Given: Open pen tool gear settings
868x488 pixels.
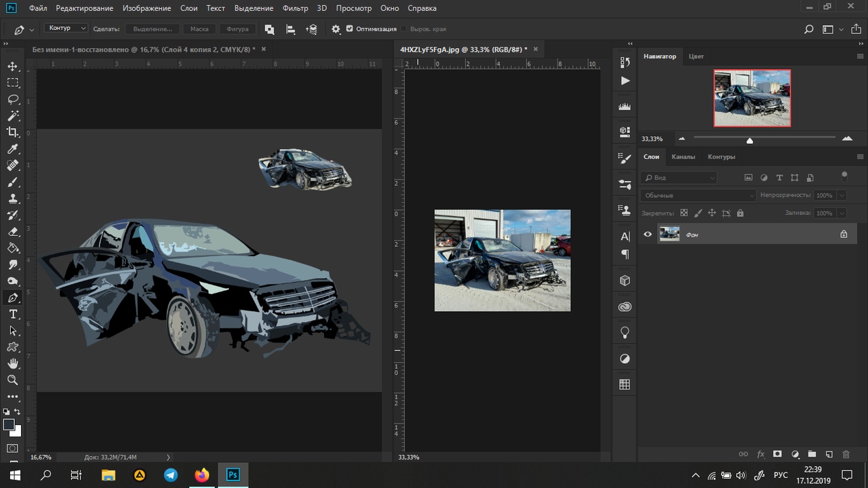Looking at the screenshot, I should pyautogui.click(x=336, y=29).
